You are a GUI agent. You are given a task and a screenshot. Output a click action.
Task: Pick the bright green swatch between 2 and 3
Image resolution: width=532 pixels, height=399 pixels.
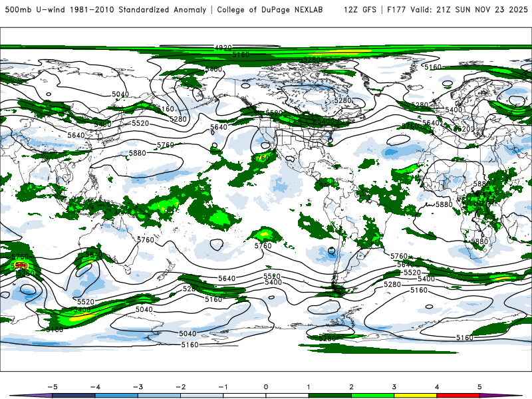(372, 396)
